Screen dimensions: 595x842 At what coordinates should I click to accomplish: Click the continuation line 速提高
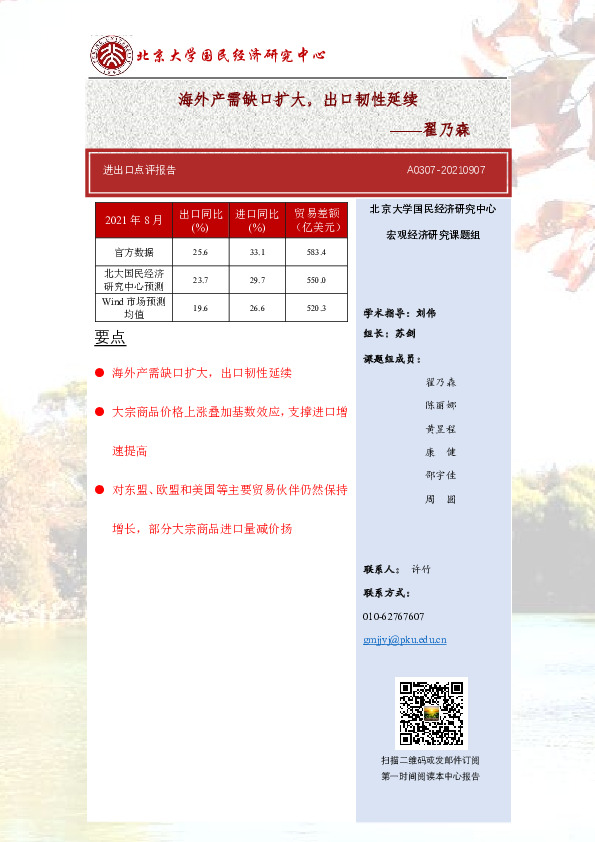129,451
